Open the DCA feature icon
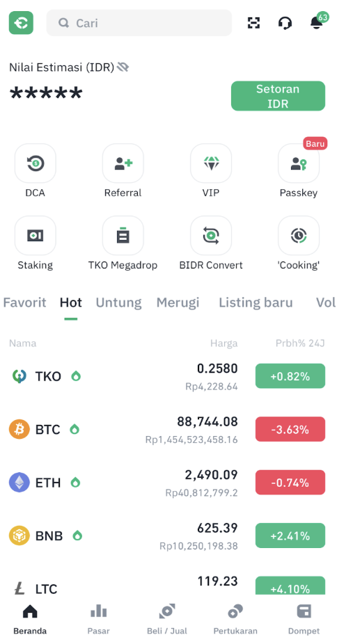The width and height of the screenshot is (337, 644). pos(36,163)
